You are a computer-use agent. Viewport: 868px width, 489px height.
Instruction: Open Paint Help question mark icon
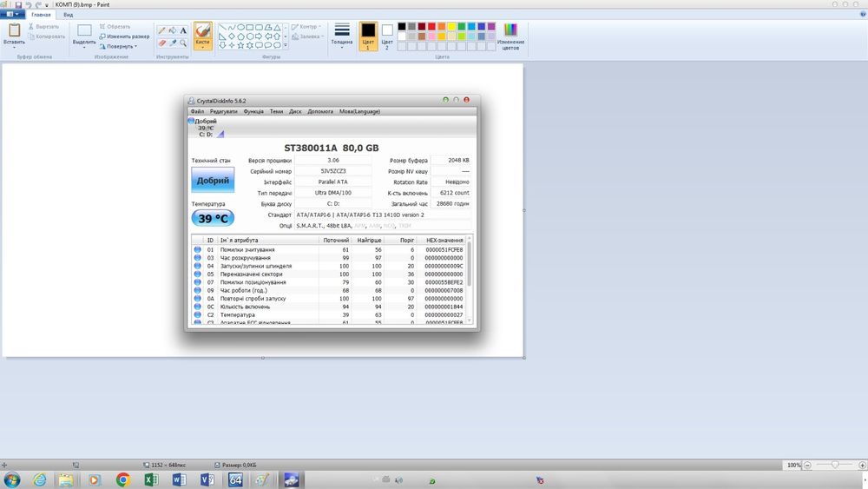863,15
